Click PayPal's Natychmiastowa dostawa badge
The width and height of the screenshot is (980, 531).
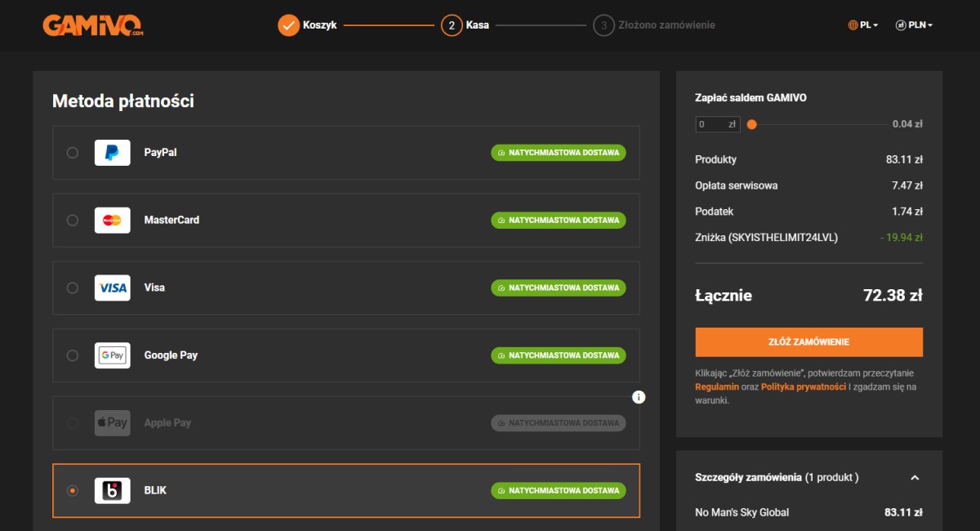point(559,153)
